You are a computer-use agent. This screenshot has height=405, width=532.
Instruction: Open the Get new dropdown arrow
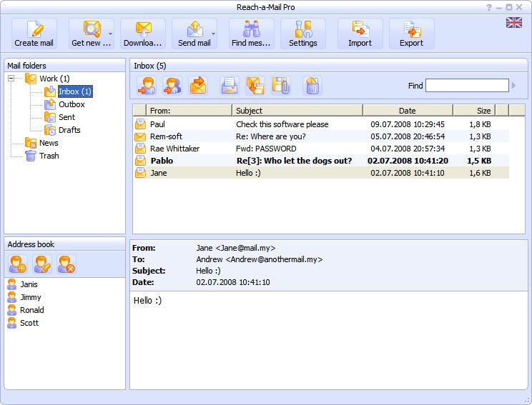(x=110, y=34)
